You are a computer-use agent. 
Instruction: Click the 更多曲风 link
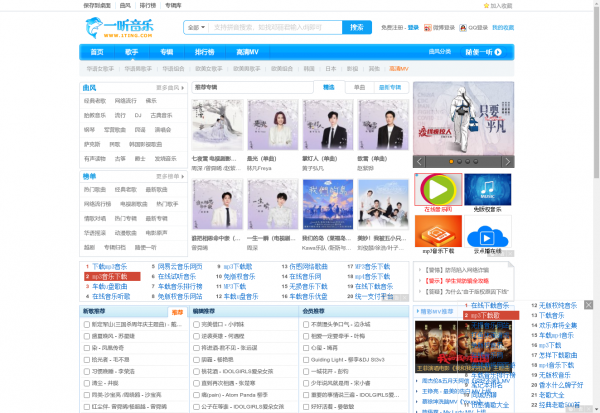pyautogui.click(x=170, y=88)
